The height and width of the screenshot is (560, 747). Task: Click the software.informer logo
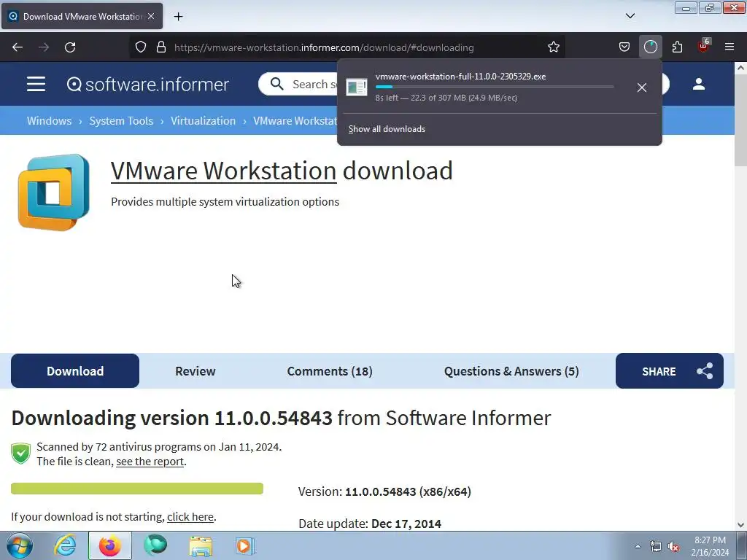point(148,85)
